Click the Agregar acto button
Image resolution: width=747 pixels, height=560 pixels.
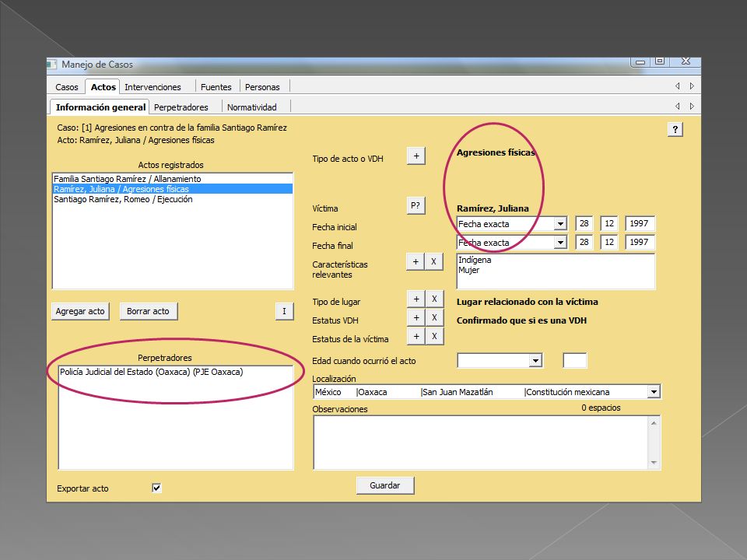click(80, 311)
